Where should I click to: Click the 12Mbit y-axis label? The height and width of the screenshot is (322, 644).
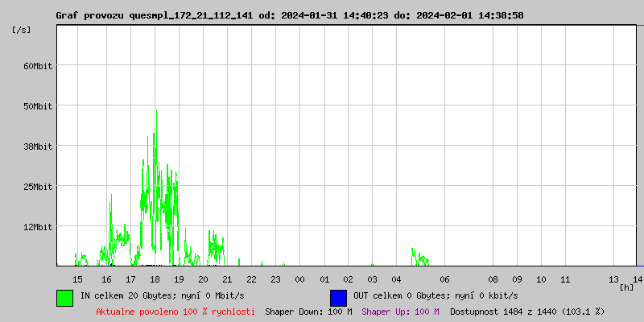(37, 227)
